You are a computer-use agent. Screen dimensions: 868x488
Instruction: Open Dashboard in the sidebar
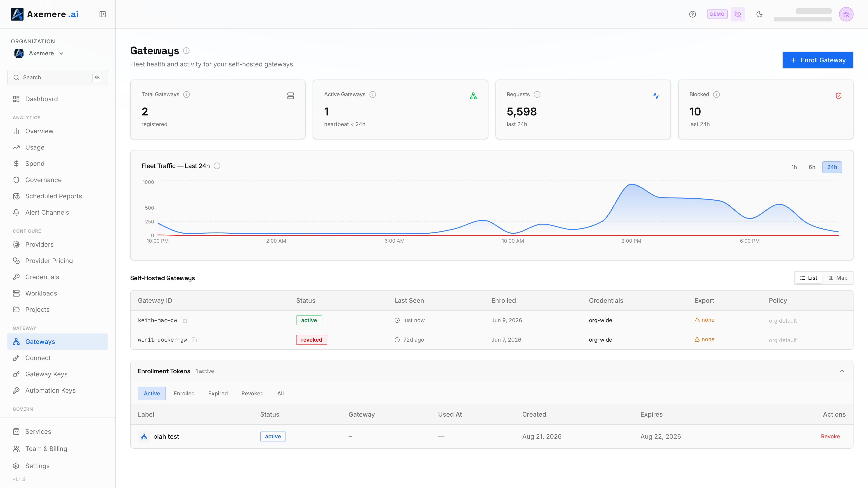point(58,99)
